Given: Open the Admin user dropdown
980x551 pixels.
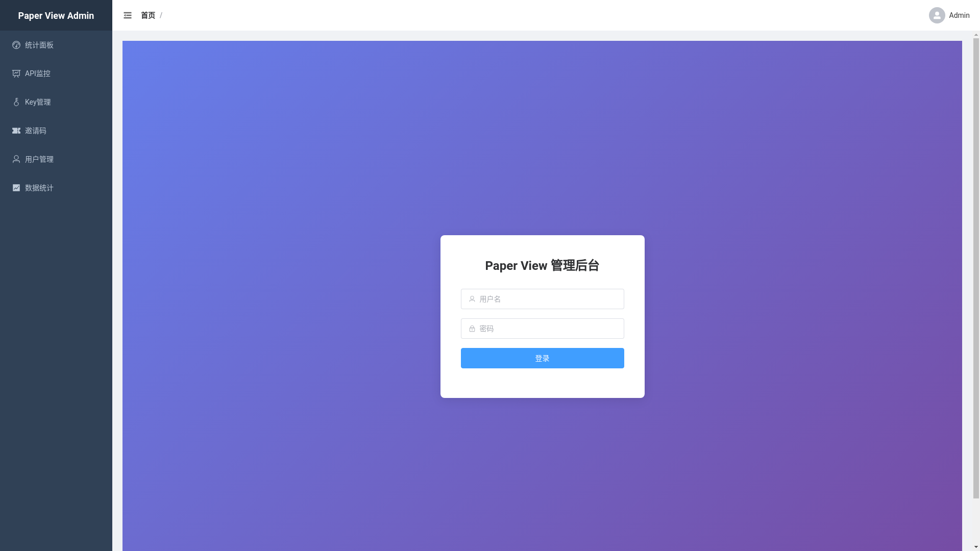Looking at the screenshot, I should tap(949, 15).
